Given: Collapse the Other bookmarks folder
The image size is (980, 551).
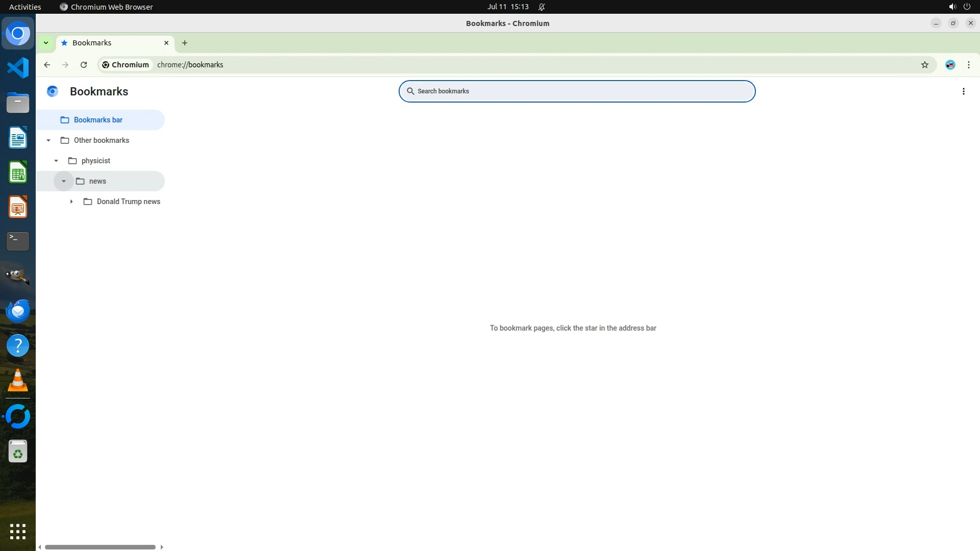Looking at the screenshot, I should pos(48,140).
